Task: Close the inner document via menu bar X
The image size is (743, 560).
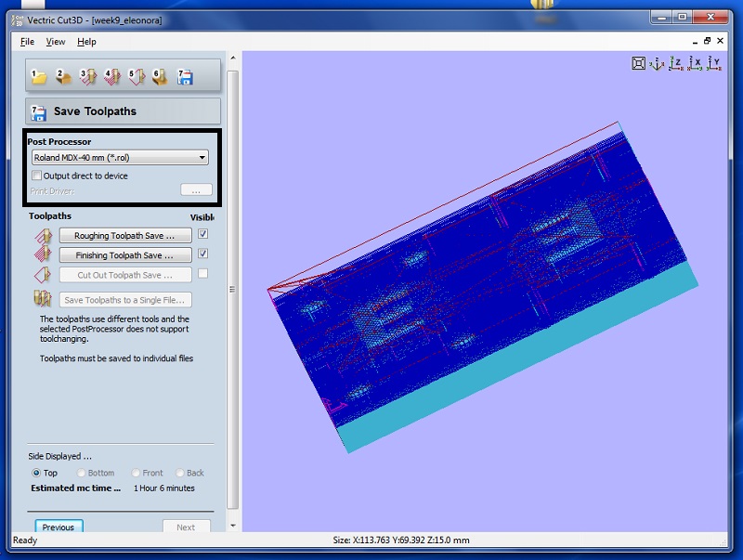Action: (721, 41)
